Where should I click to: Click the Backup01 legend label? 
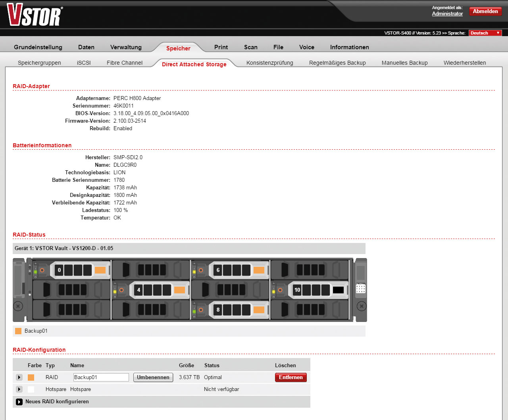(x=36, y=331)
